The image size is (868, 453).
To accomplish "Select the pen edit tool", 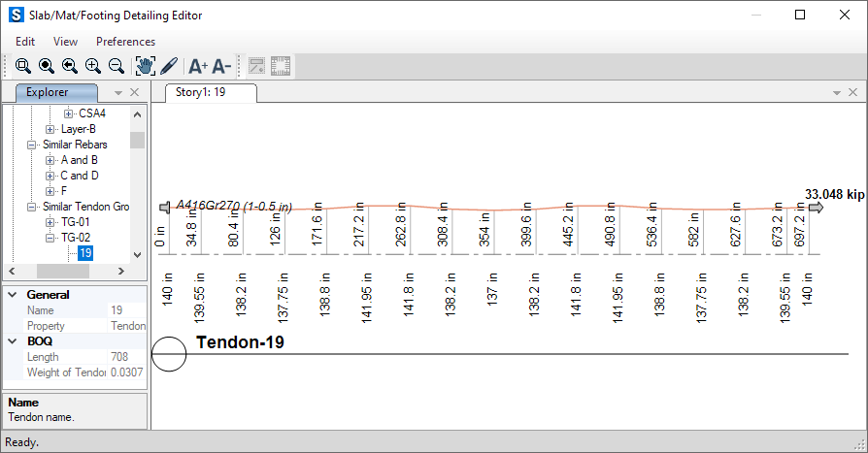I will click(168, 66).
